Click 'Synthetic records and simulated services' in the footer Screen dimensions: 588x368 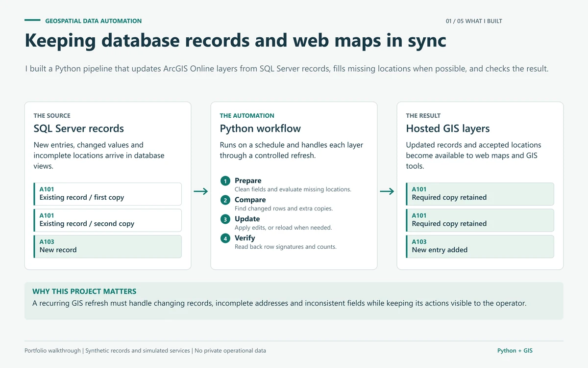tap(138, 351)
